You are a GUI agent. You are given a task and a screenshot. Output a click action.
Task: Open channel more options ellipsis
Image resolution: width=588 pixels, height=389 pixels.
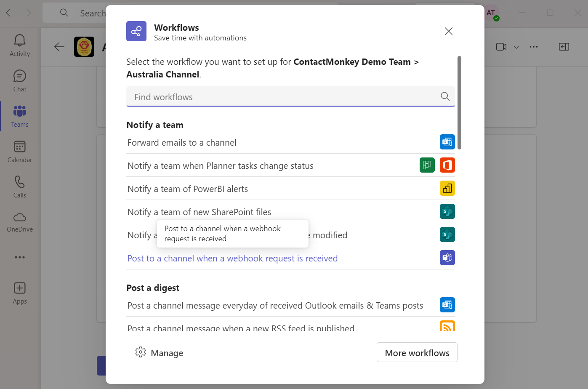(534, 47)
